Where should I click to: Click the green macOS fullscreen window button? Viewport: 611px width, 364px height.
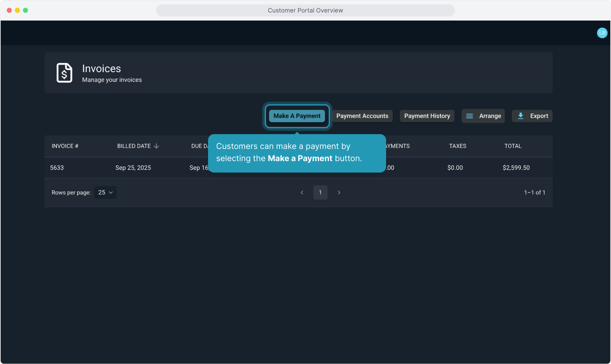pyautogui.click(x=25, y=10)
